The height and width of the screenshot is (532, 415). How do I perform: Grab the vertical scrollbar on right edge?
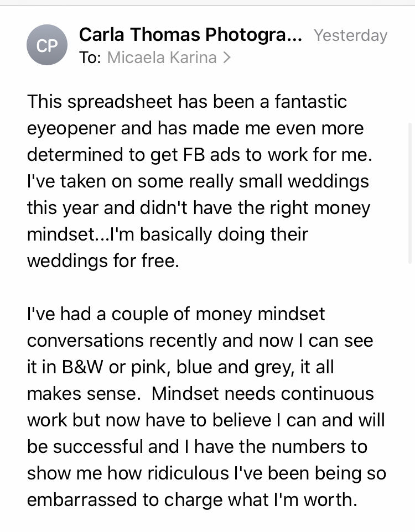pyautogui.click(x=410, y=194)
